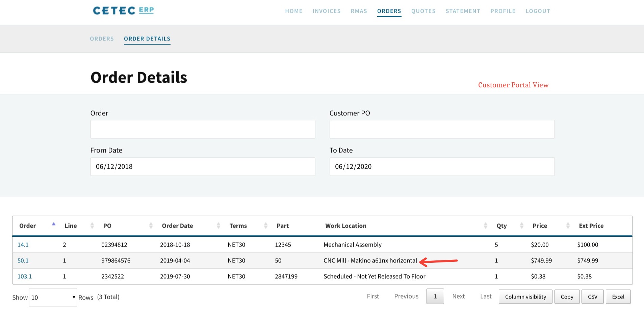This screenshot has height=309, width=644.
Task: Click CNC Mill - Makino a61nx horizontal
Action: 370,260
